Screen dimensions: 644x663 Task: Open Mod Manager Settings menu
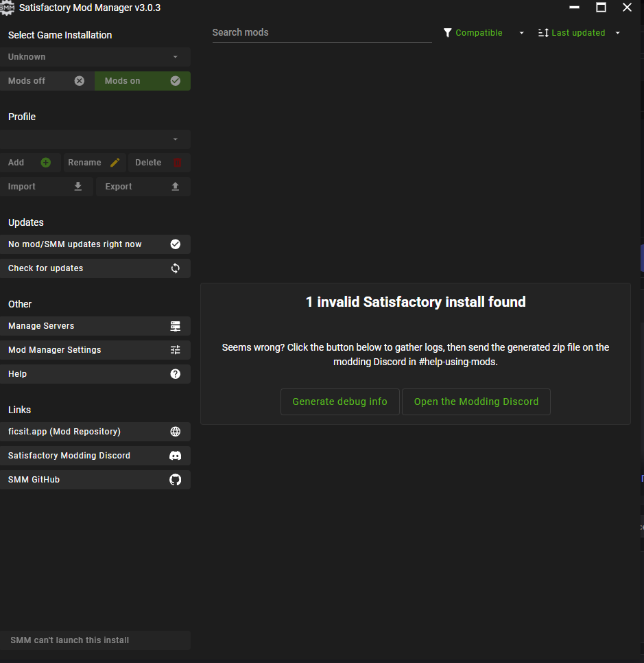click(95, 349)
